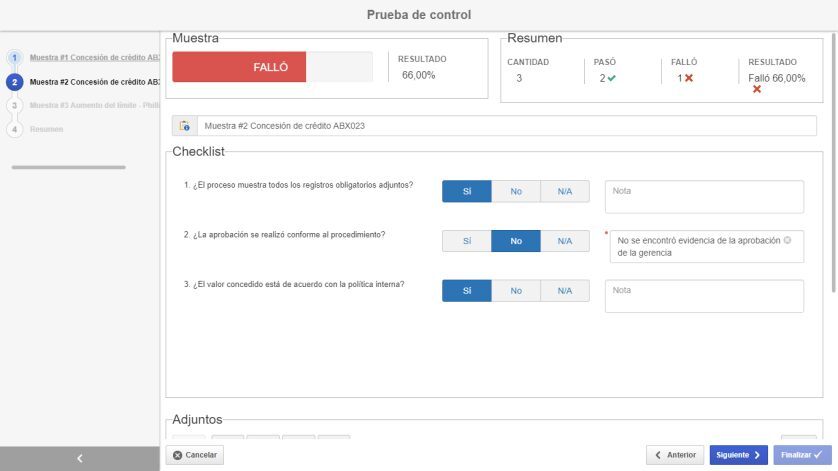Click the step 2 circle in wizard
Image resolution: width=838 pixels, height=471 pixels.
tap(15, 82)
